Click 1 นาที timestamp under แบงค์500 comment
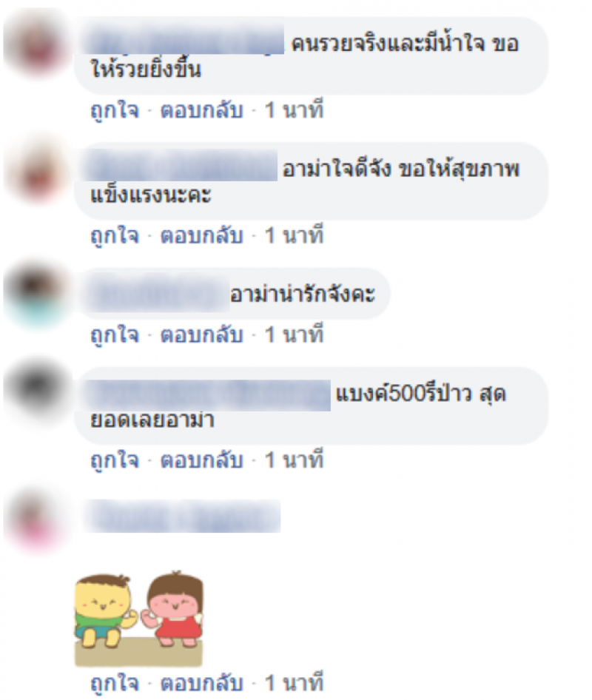 tap(294, 460)
